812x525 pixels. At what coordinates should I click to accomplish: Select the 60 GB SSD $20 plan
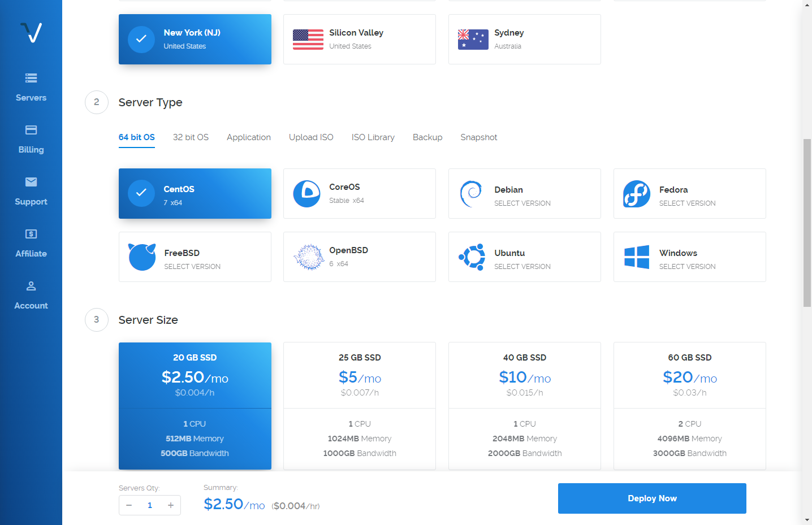click(x=690, y=406)
